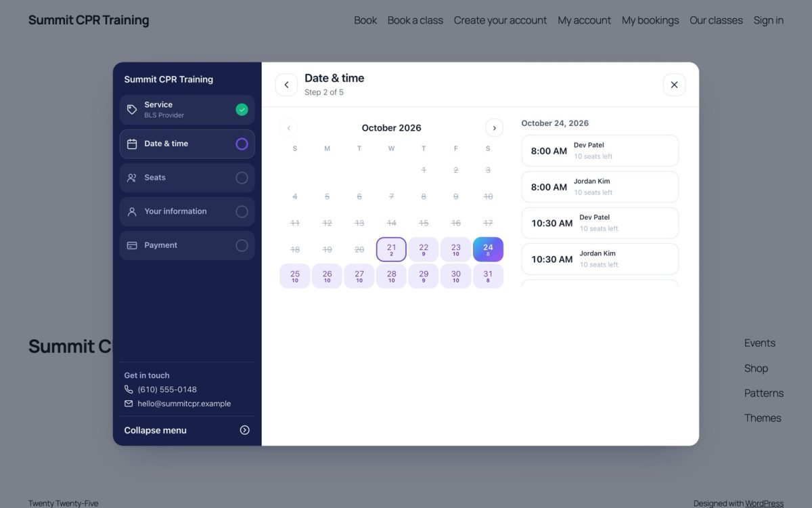Click the people icon for Seats
The height and width of the screenshot is (508, 812).
132,177
